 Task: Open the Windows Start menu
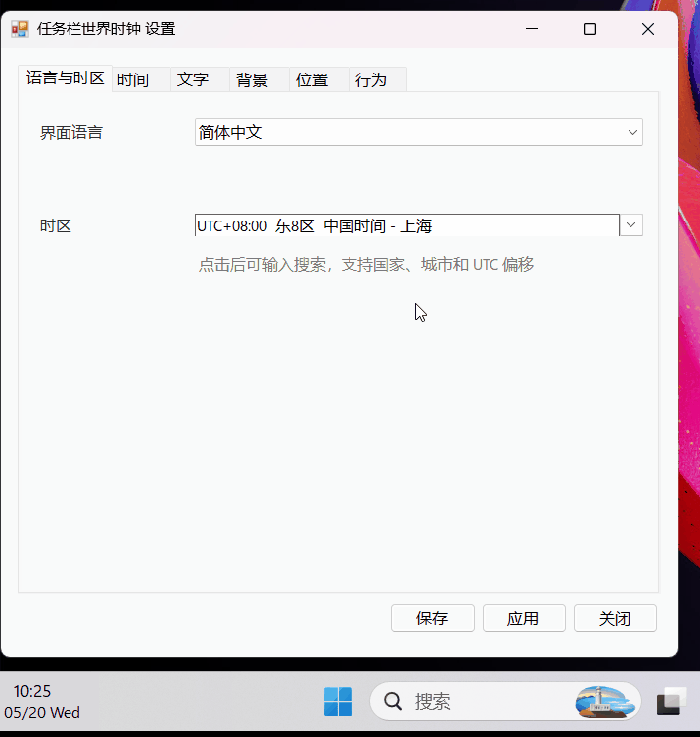(338, 702)
